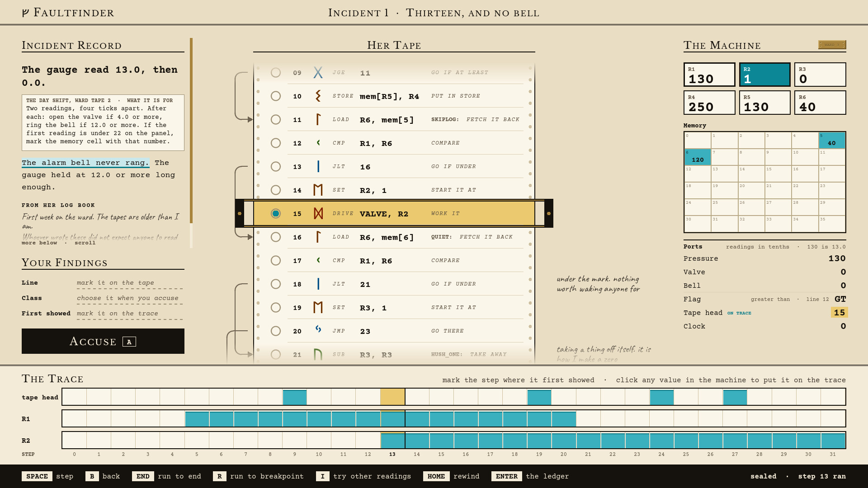
Task: Click the ACCUSE button
Action: (103, 341)
